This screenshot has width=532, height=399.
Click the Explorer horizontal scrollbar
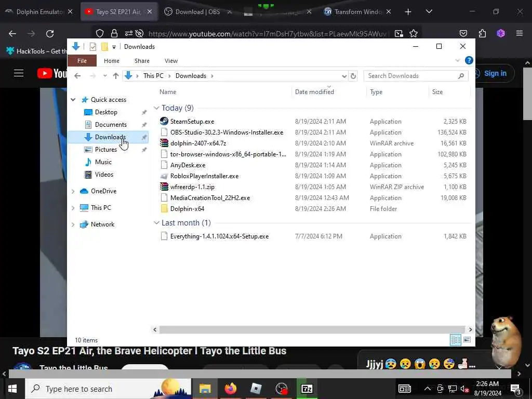point(312,329)
